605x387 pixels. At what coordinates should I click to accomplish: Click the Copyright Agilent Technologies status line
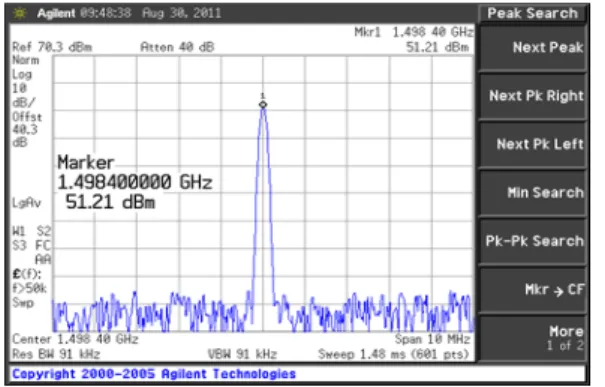154,374
